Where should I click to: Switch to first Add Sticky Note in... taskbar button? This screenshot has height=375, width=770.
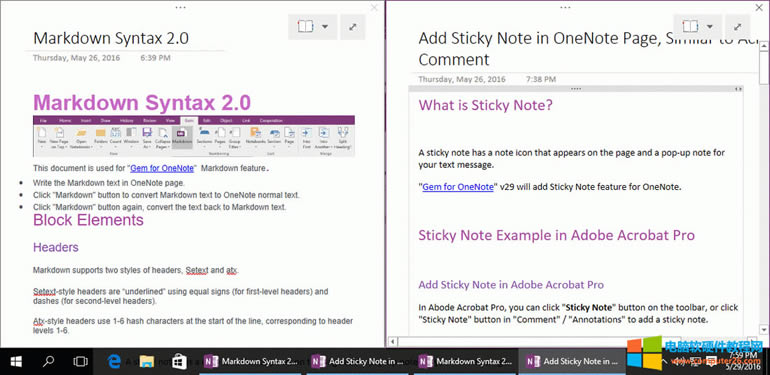click(x=358, y=361)
